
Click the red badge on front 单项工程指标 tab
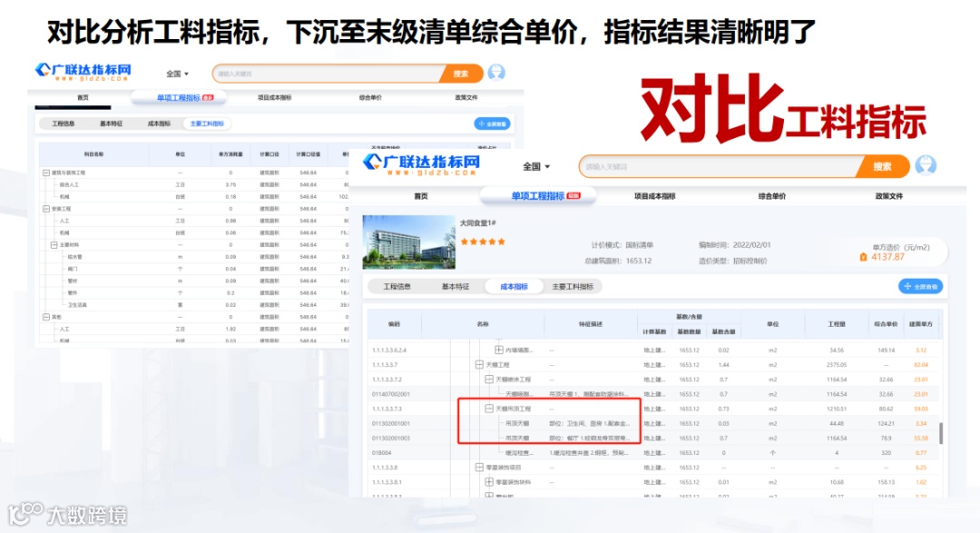point(573,196)
